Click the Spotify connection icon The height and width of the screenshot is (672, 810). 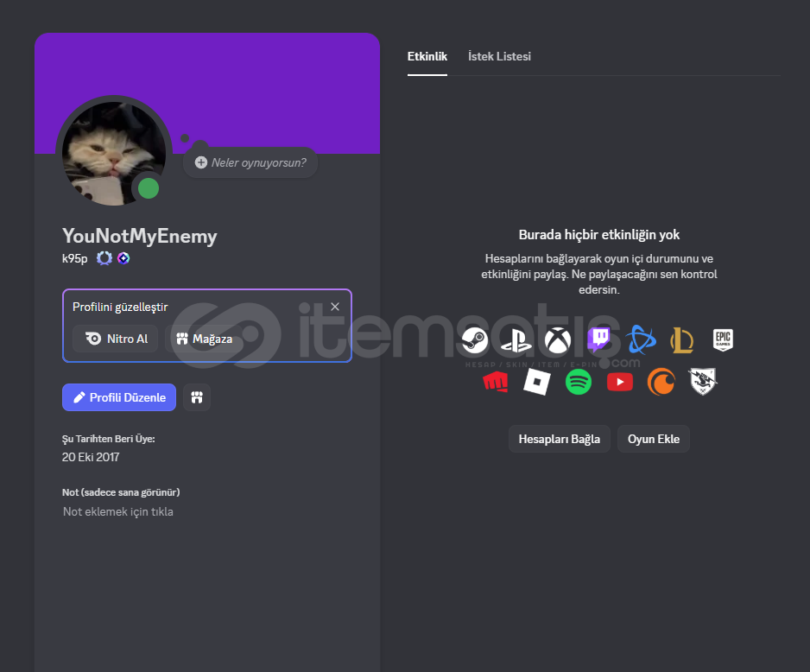coord(579,383)
